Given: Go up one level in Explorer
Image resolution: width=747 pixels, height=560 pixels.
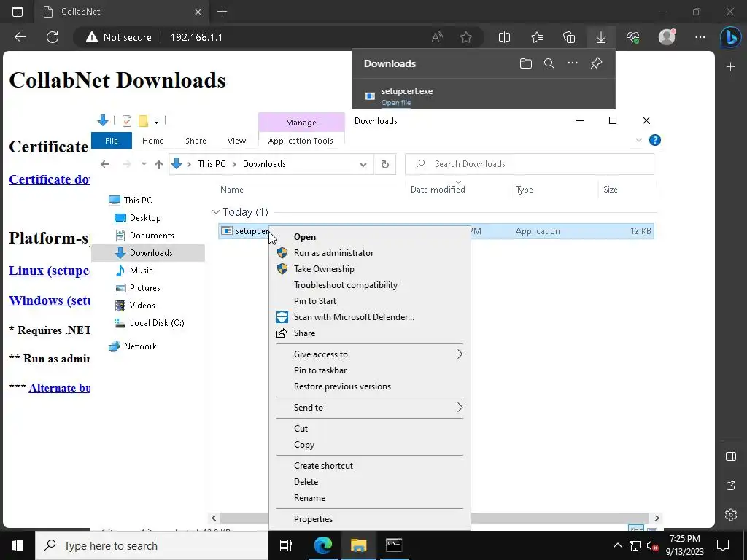Looking at the screenshot, I should pos(158,164).
